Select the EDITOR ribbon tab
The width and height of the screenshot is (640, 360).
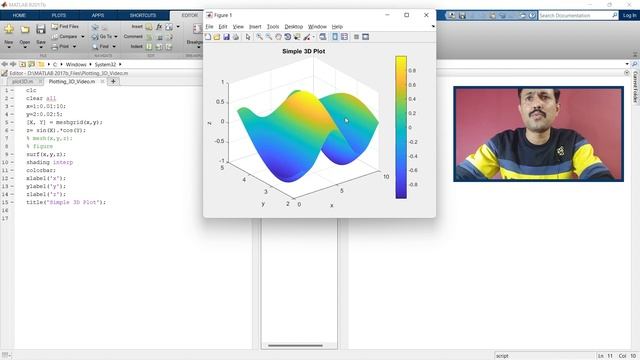[x=189, y=16]
